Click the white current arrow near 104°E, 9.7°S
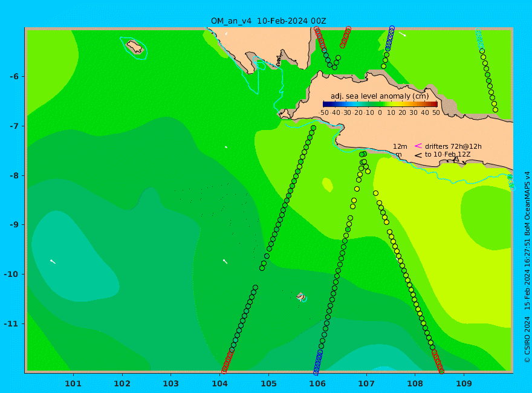This screenshot has height=393, width=532. tap(225, 261)
